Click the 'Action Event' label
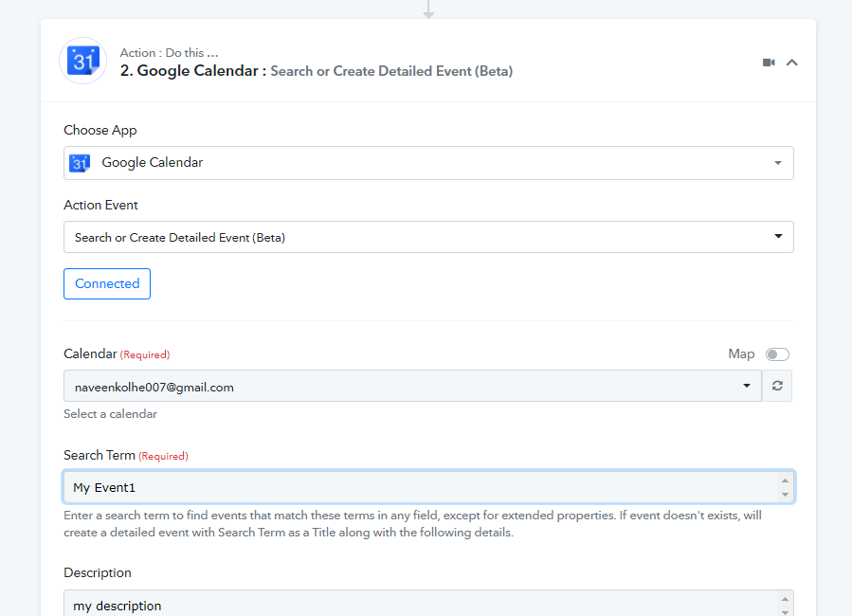The width and height of the screenshot is (852, 616). pyautogui.click(x=100, y=205)
